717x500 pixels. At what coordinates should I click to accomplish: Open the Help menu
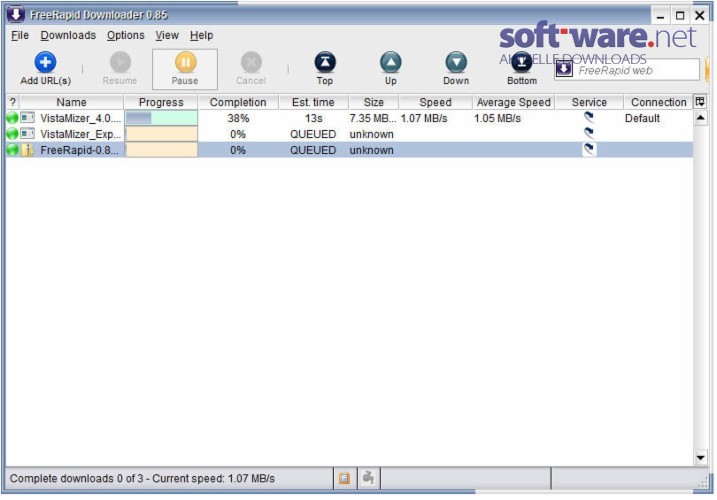coord(202,35)
